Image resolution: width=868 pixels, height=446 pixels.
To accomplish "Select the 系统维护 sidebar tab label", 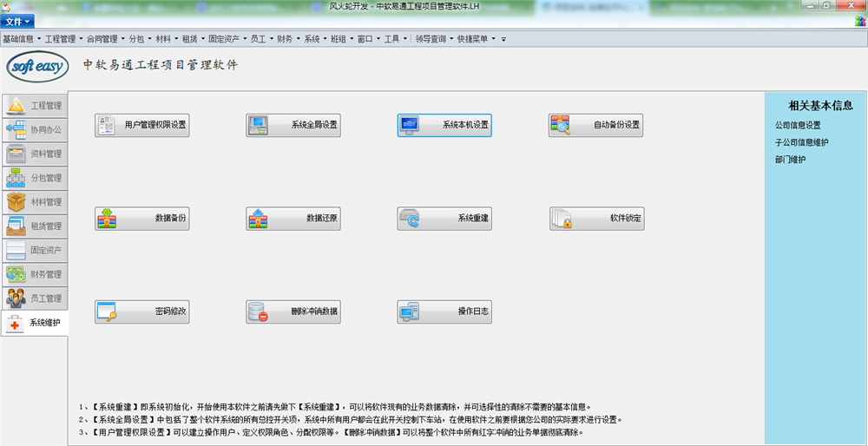I will [x=45, y=323].
